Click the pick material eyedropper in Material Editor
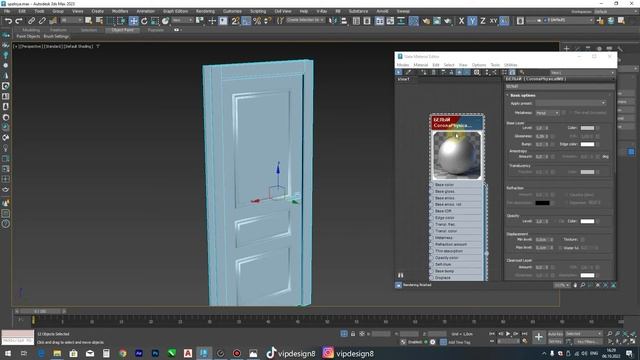Image resolution: width=640 pixels, height=360 pixels. coord(408,72)
